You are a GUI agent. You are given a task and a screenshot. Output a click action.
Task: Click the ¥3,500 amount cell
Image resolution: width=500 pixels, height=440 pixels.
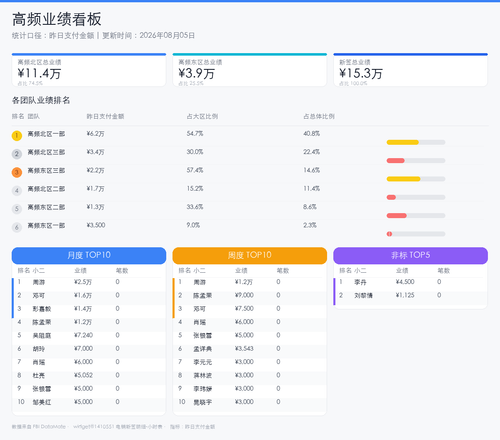96,225
